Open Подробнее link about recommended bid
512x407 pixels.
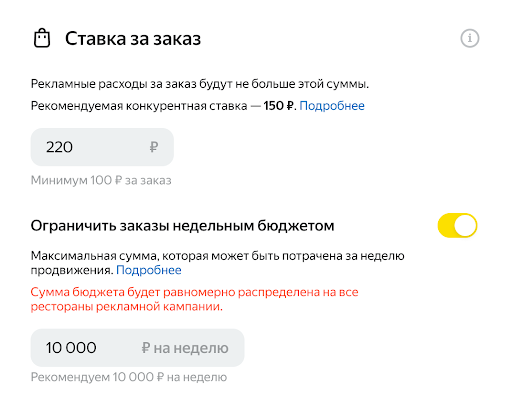(332, 106)
